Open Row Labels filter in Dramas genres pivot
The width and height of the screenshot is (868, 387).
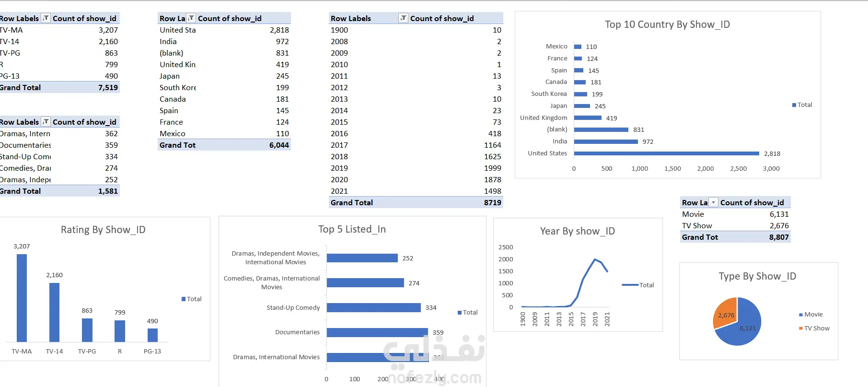(x=46, y=122)
